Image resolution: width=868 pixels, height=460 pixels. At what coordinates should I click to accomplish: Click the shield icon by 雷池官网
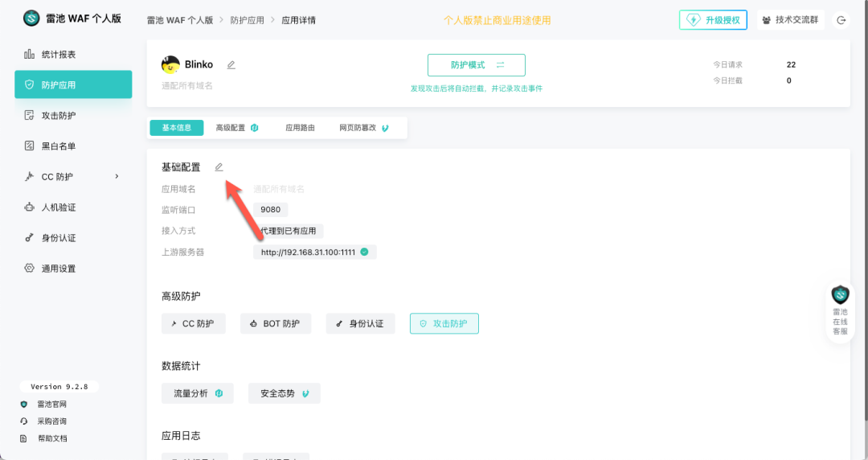24,404
